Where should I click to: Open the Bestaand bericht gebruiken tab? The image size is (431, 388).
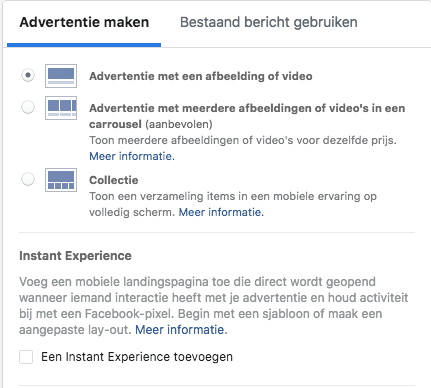click(x=269, y=22)
